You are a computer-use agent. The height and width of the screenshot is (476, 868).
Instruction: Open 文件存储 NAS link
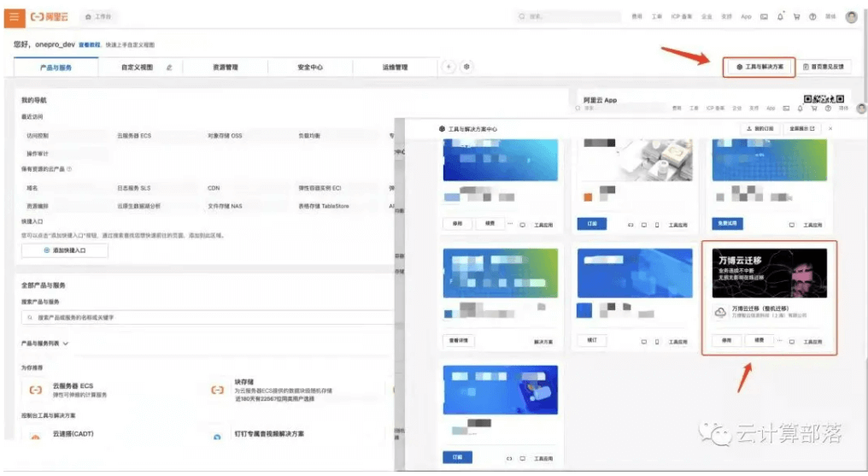click(x=225, y=206)
